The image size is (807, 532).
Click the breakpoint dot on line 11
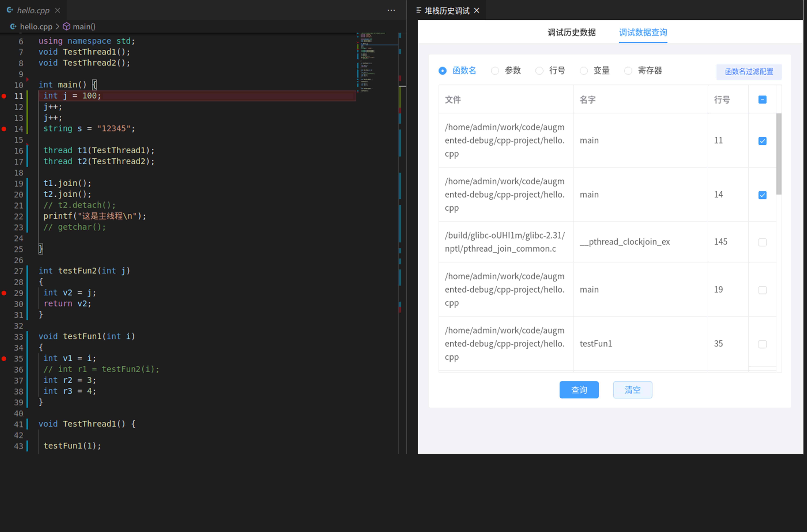click(4, 96)
